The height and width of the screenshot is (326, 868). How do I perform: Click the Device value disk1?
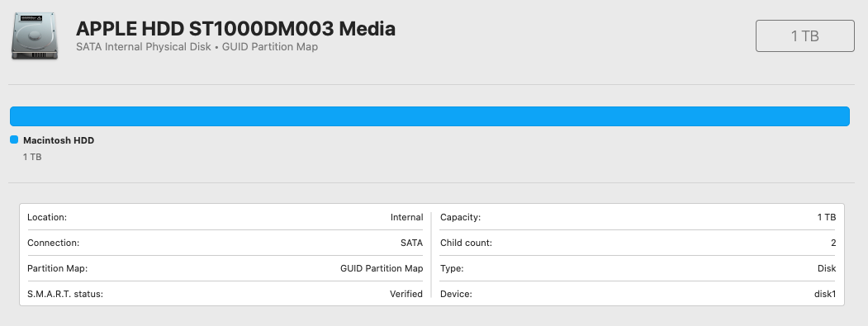[824, 294]
